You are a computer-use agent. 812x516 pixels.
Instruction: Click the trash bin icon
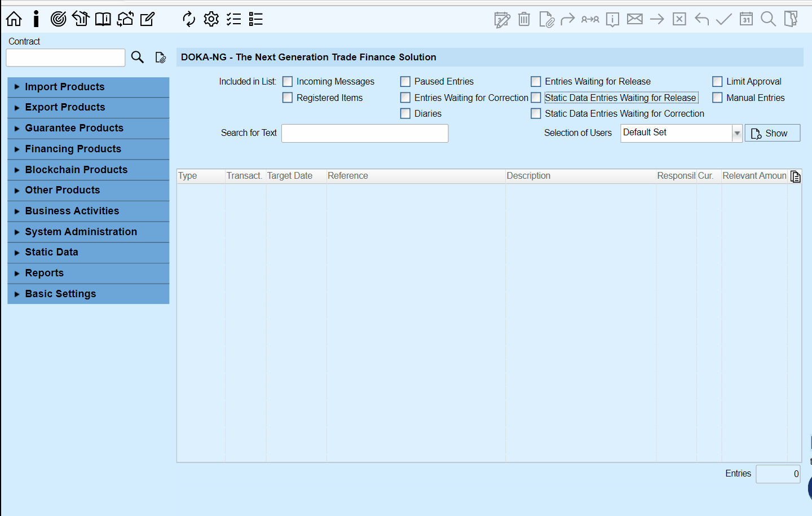[524, 19]
